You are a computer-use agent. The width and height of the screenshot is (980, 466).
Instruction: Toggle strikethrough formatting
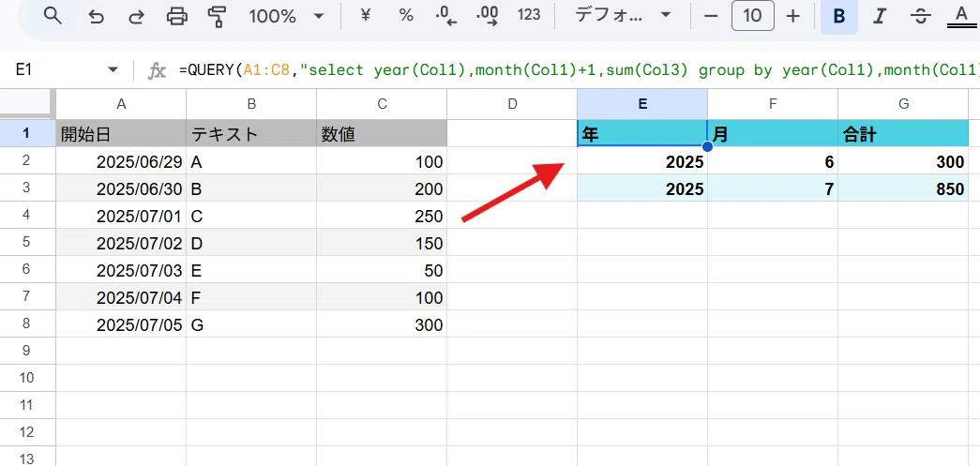920,16
